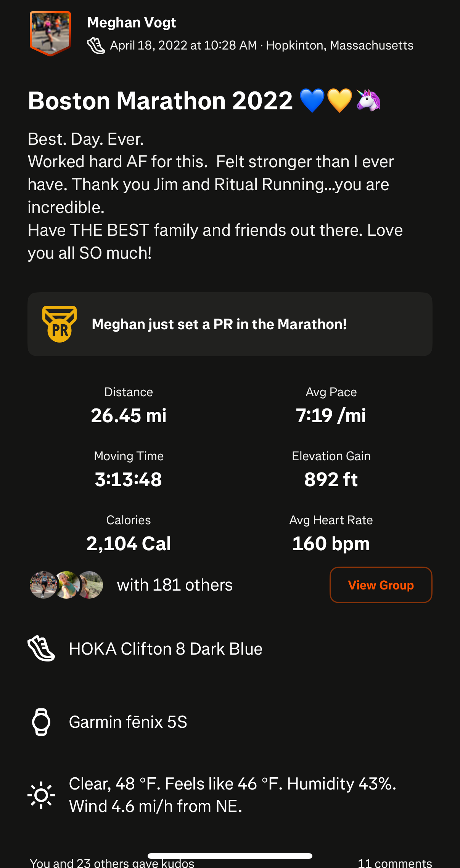Tap the shoe gear icon beside HOKA
This screenshot has width=460, height=868.
tap(41, 649)
